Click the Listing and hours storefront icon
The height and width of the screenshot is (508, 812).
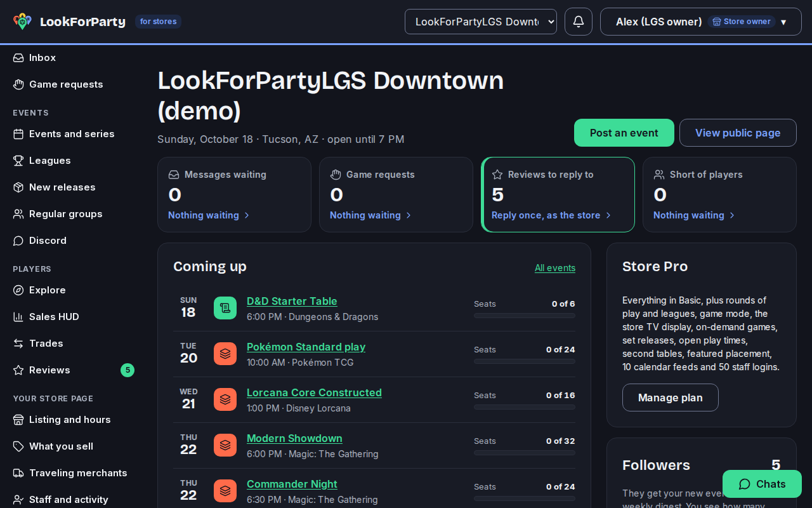18,420
